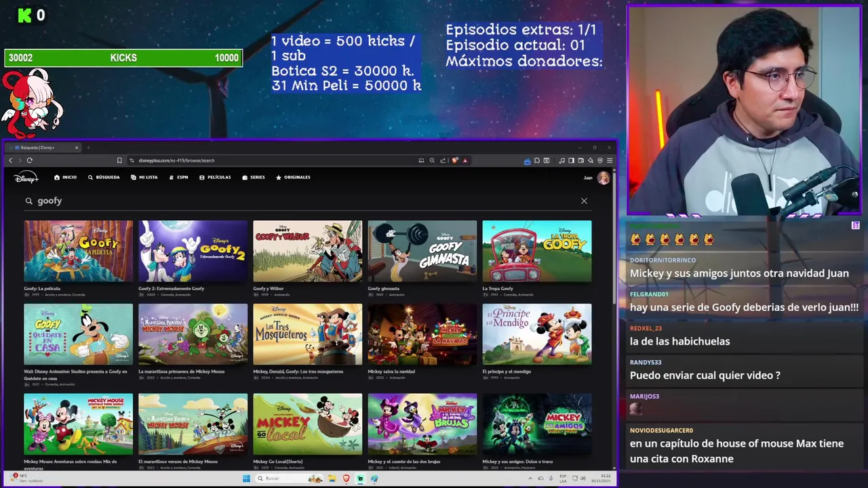Click the Brave Rewards triangle icon
This screenshot has height=488, width=868.
[465, 161]
